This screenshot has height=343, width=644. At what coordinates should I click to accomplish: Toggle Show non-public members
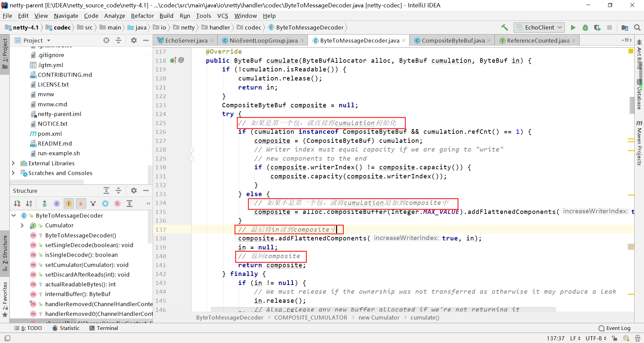point(81,204)
